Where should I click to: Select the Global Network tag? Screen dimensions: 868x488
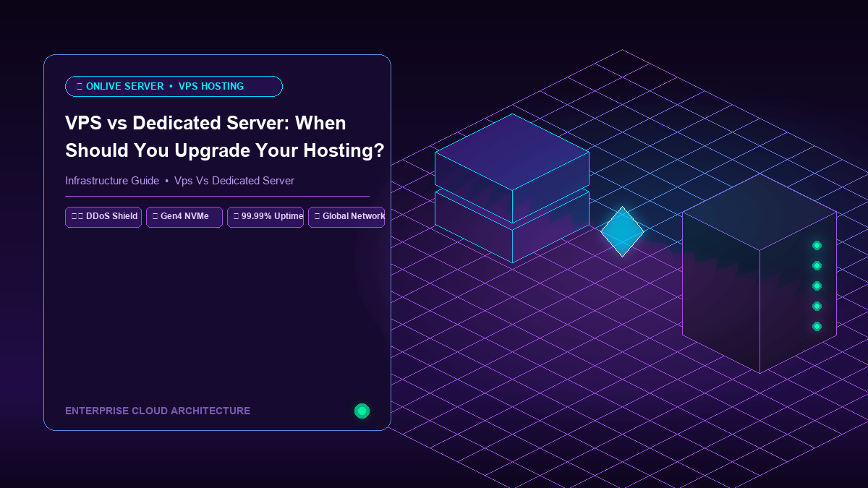tap(346, 217)
